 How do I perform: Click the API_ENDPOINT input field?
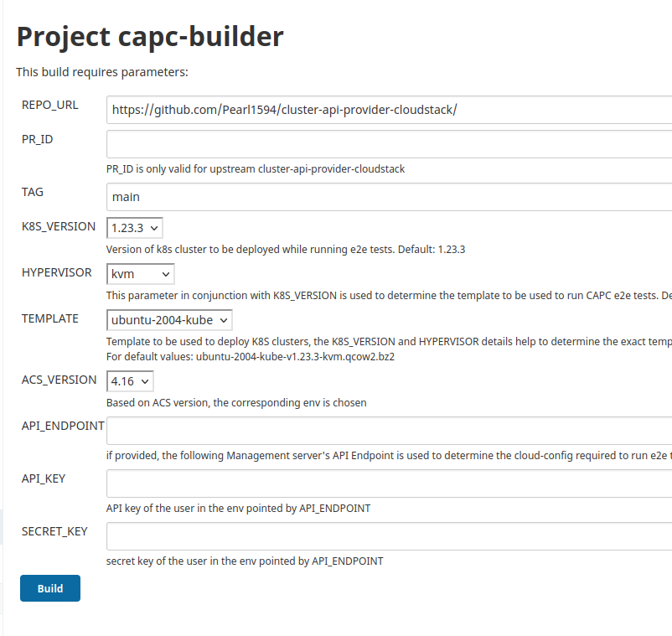[389, 431]
